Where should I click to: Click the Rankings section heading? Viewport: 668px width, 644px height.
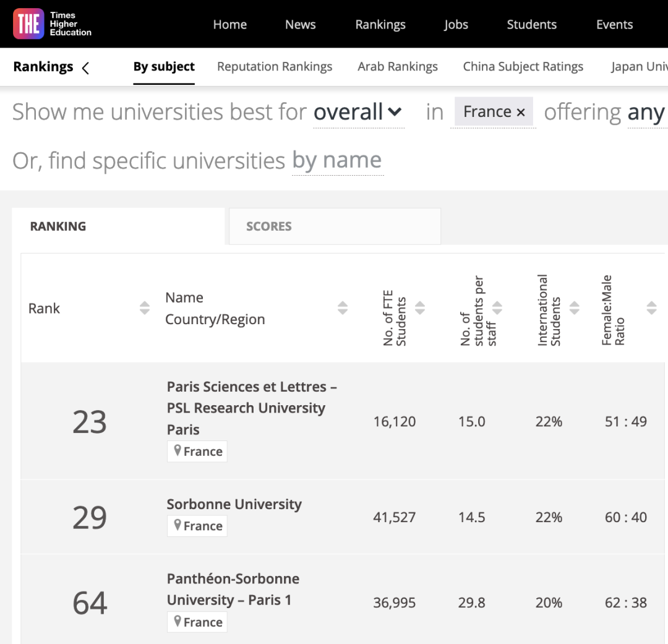tap(43, 67)
